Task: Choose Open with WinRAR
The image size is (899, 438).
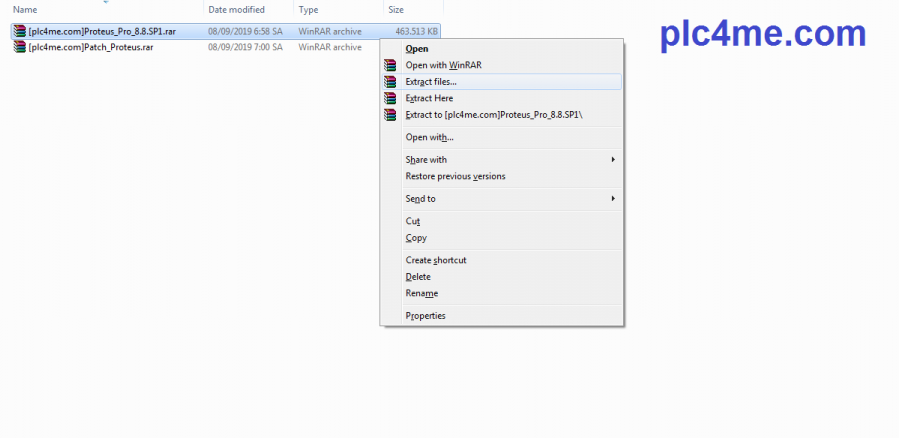Action: click(x=502, y=65)
